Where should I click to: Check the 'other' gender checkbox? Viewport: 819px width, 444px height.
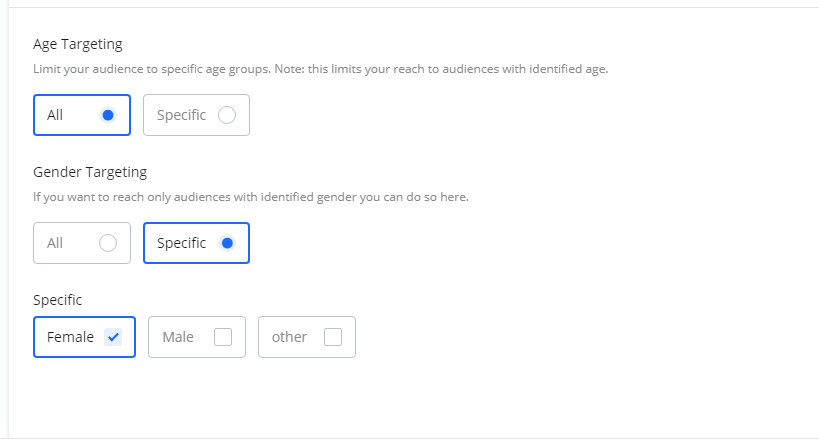tap(332, 337)
